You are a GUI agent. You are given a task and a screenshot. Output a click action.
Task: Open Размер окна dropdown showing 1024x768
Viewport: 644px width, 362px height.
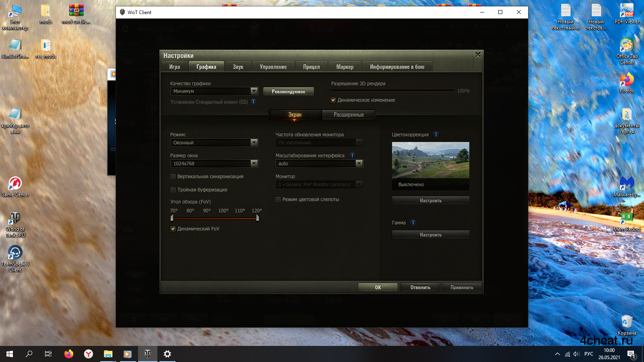[x=214, y=164]
